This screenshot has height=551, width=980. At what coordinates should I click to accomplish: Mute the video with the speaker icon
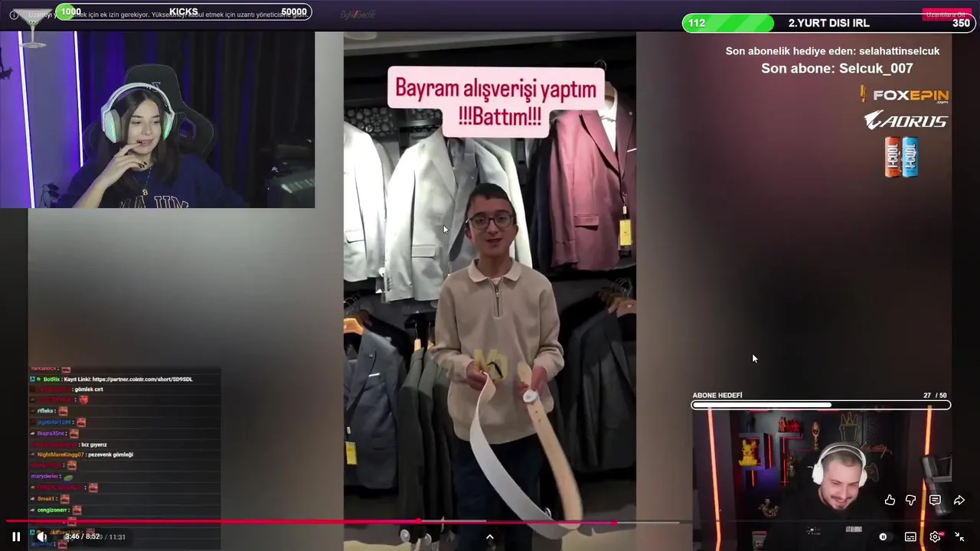tap(42, 536)
